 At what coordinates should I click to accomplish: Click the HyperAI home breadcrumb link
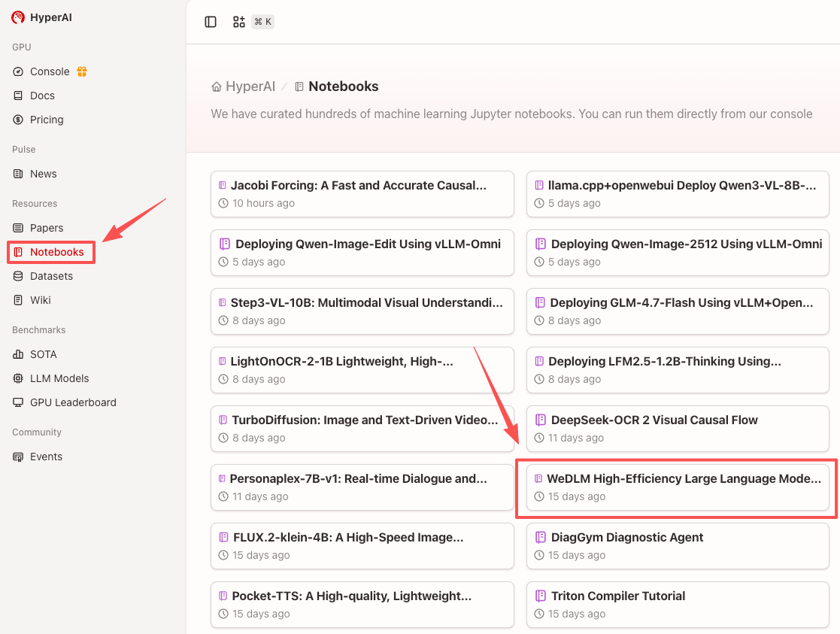pyautogui.click(x=243, y=86)
